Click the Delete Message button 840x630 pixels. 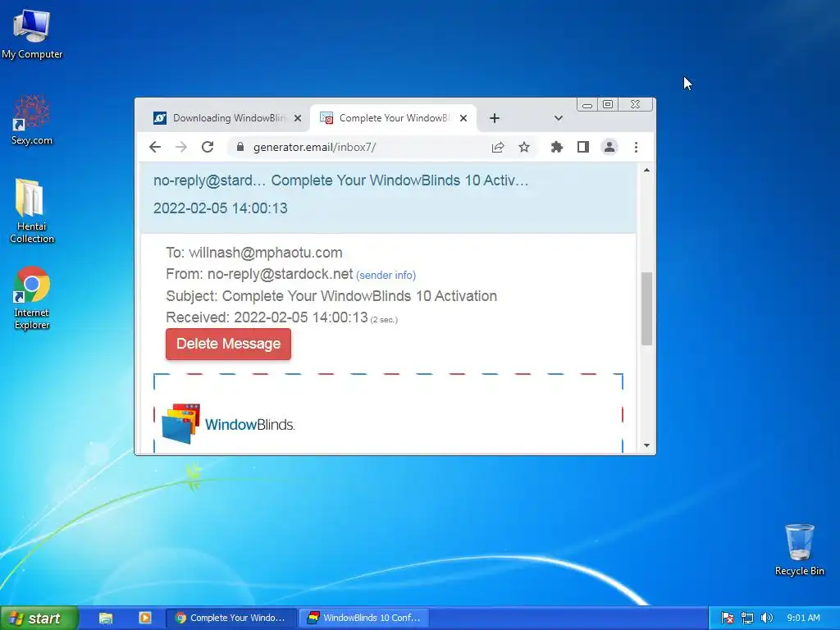(x=228, y=344)
